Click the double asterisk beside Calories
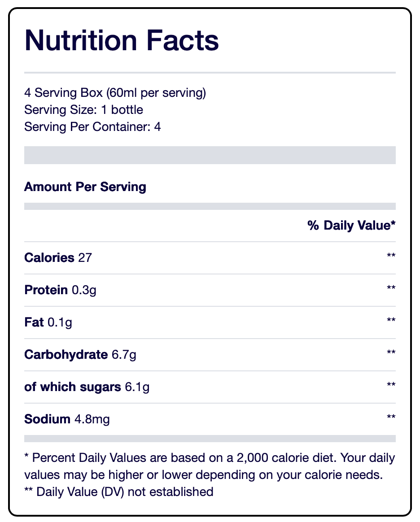Screen dimensions: 420x522 391,255
